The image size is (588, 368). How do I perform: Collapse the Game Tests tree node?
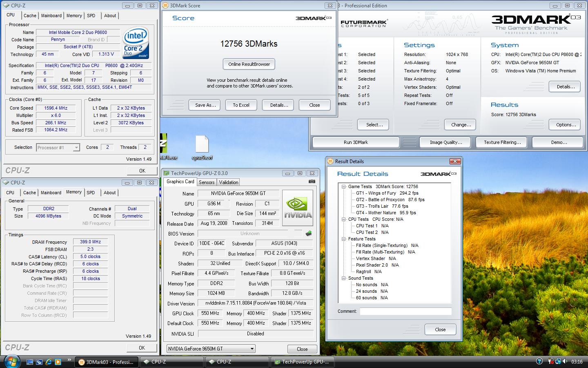344,186
